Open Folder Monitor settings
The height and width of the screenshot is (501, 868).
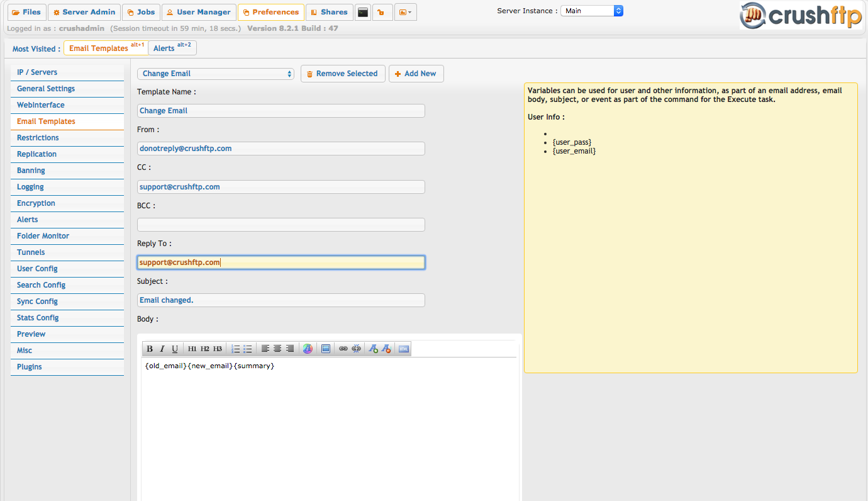[67, 236]
